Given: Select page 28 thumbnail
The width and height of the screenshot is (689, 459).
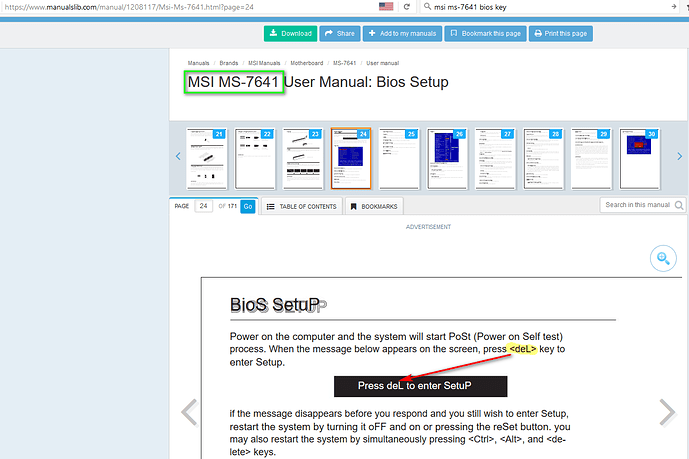Looking at the screenshot, I should click(x=543, y=159).
